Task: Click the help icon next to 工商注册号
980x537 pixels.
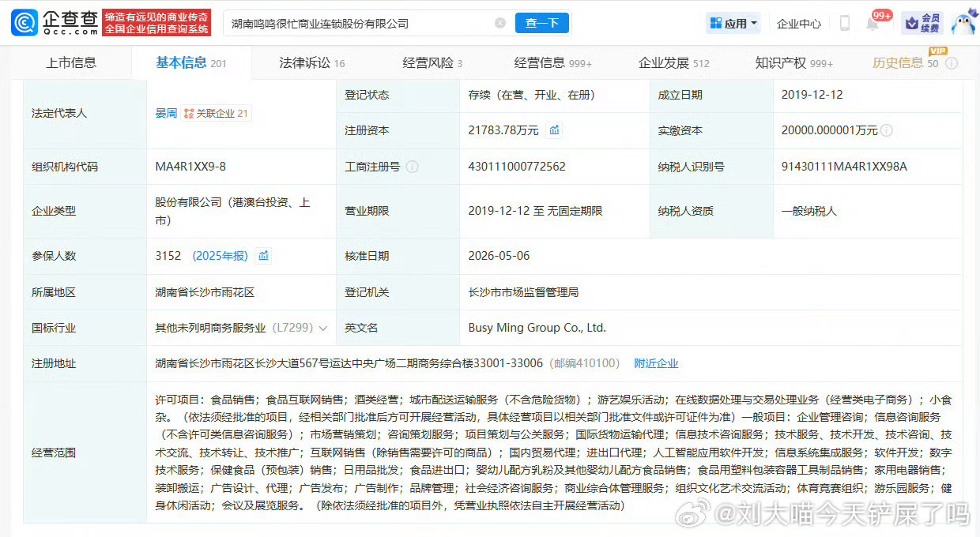Action: (x=412, y=167)
